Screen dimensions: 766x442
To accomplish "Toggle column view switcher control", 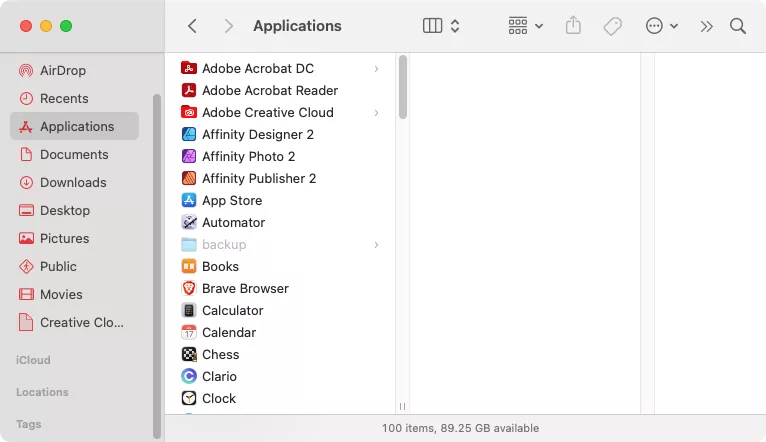I will point(441,26).
